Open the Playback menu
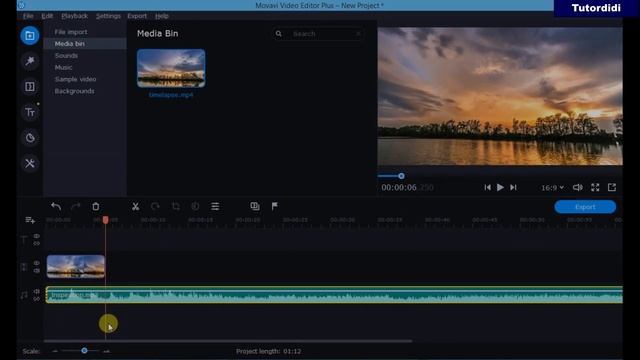 click(x=74, y=16)
